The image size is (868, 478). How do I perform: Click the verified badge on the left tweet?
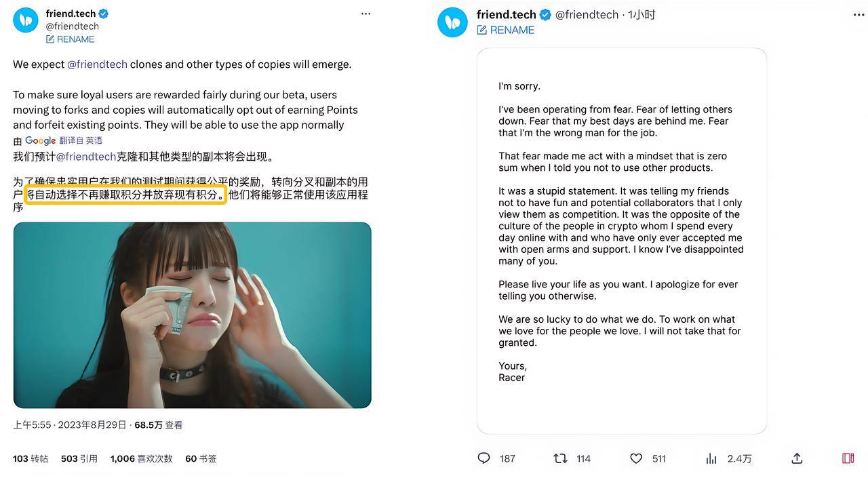point(104,14)
